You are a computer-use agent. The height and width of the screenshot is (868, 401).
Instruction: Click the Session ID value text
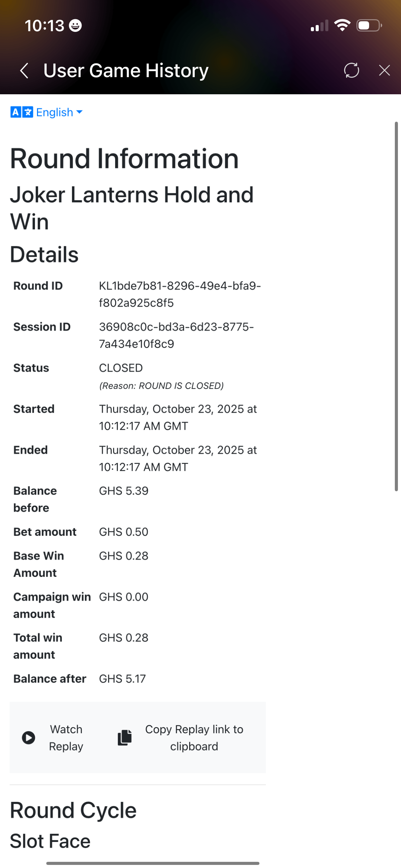176,335
